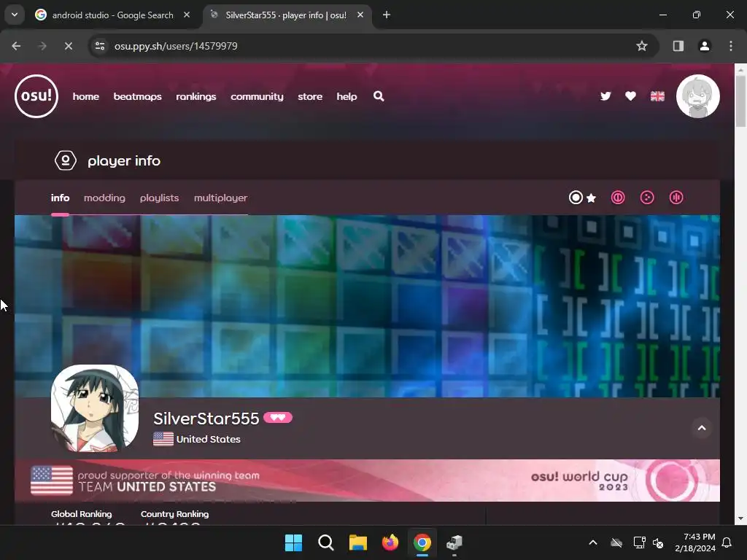
Task: Open the beatmaps menu
Action: [x=137, y=96]
